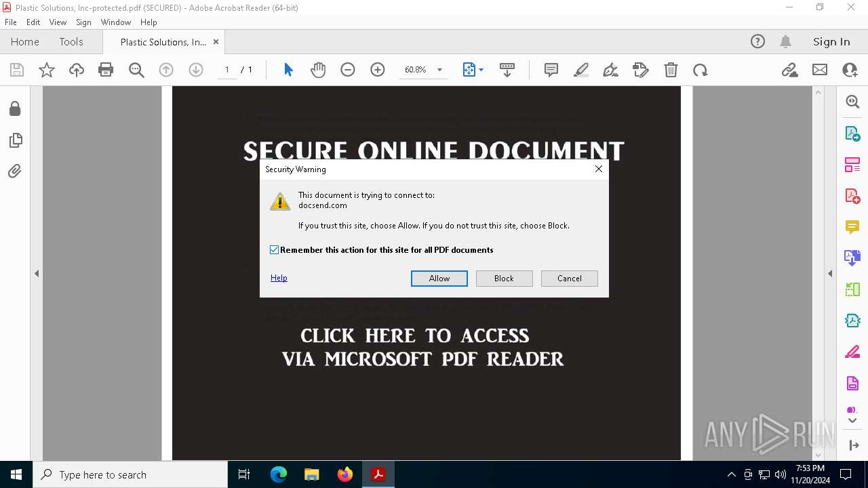Open the Attachments paperclip panel
The image size is (868, 488).
click(15, 171)
